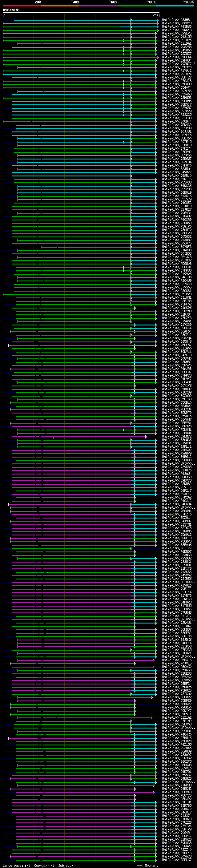Pick the UniRef100_A7QJI8 label

click(177, 81)
